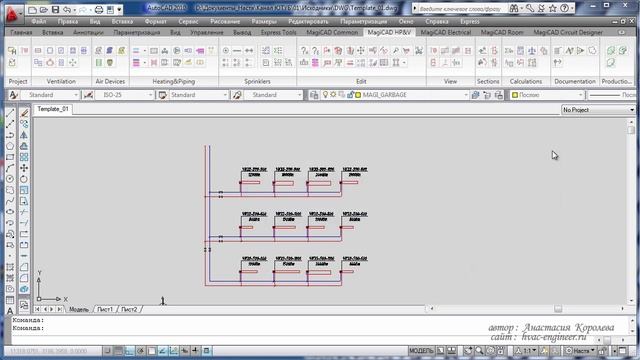The height and width of the screenshot is (360, 640).
Task: Click the layer properties icon left of layer dropdown
Action: 314,95
